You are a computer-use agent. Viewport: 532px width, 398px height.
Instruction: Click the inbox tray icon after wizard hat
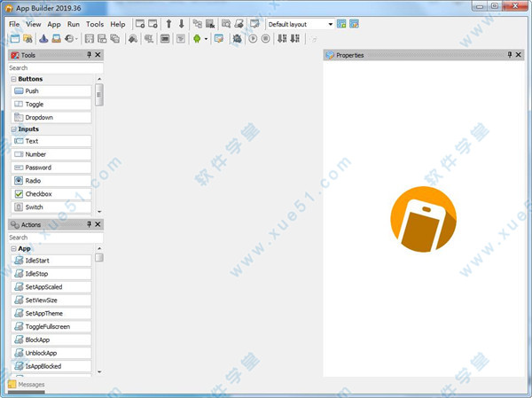click(x=57, y=39)
